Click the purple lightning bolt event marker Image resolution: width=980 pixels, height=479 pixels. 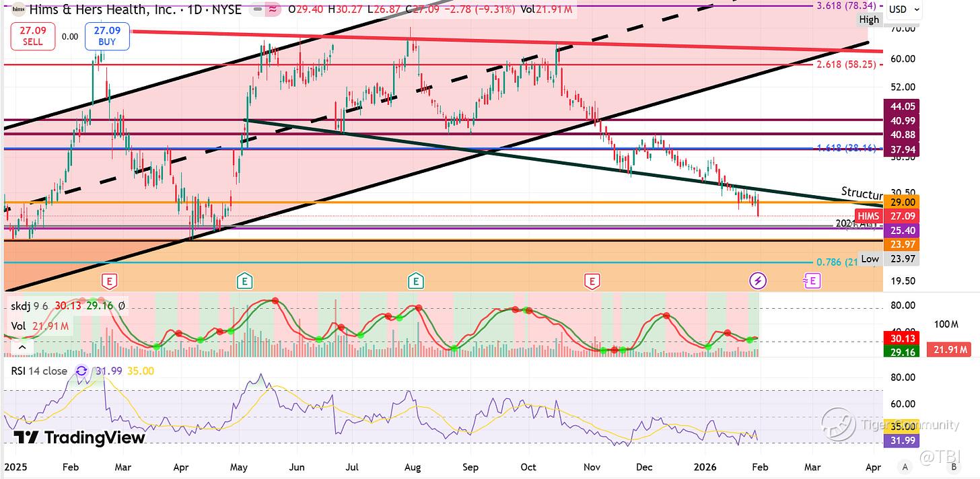pos(758,281)
